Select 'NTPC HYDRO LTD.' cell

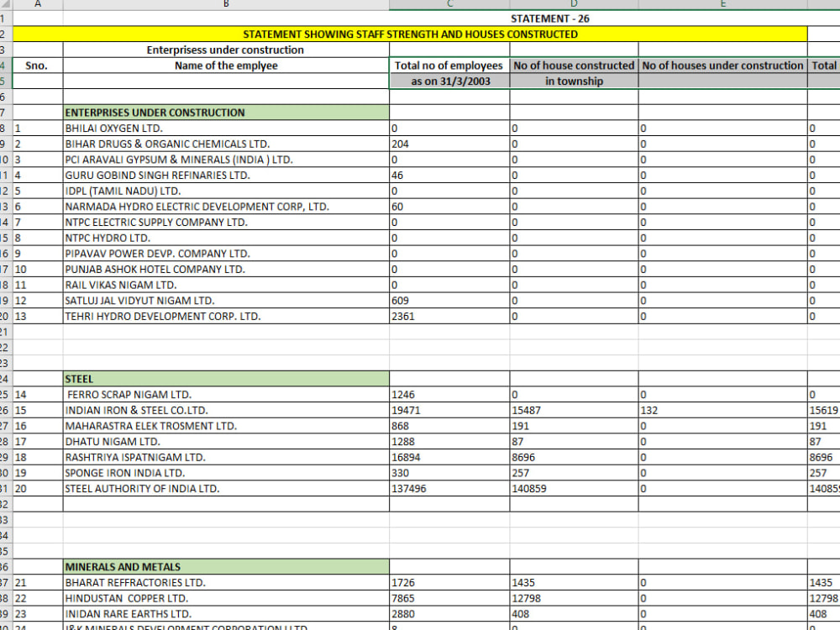tap(226, 238)
